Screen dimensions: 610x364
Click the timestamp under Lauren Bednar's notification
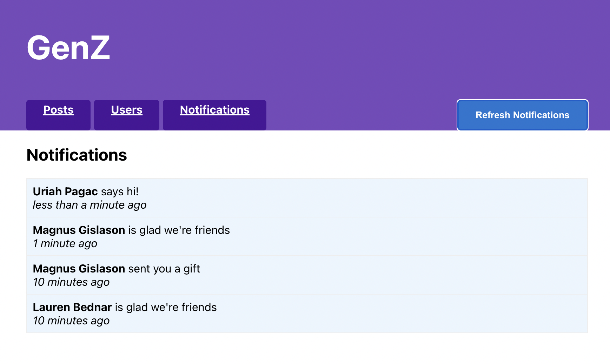[71, 321]
